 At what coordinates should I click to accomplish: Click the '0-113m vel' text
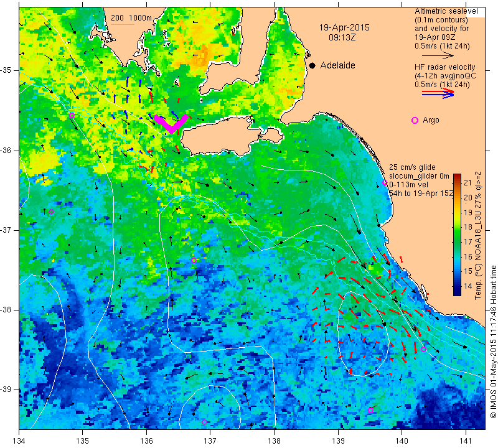click(x=409, y=185)
